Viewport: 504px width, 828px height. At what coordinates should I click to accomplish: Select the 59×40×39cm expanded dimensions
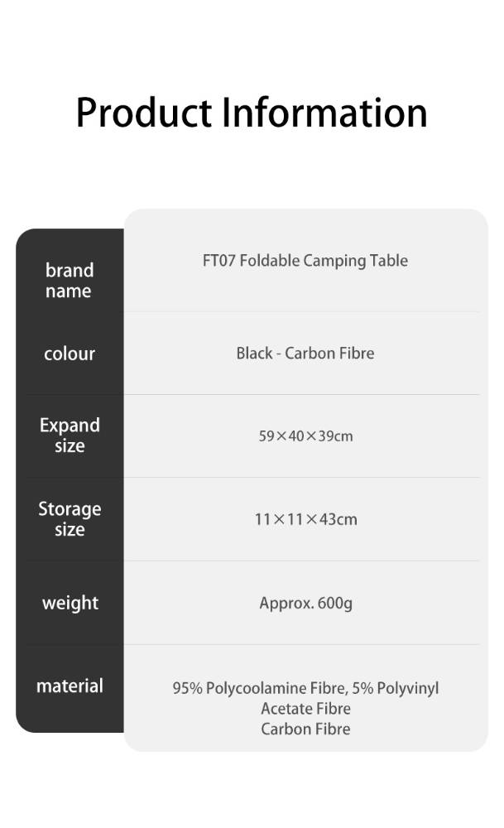coord(305,436)
